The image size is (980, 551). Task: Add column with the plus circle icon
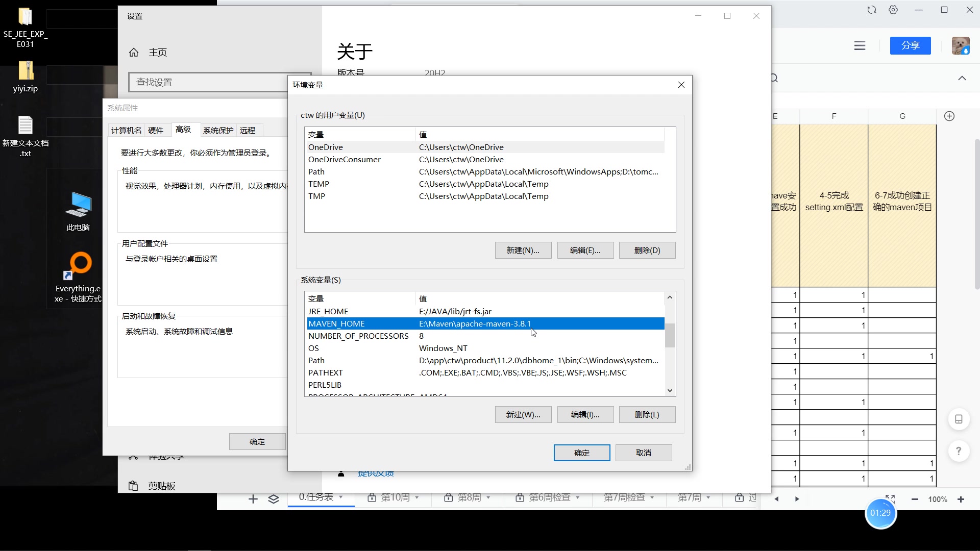949,116
